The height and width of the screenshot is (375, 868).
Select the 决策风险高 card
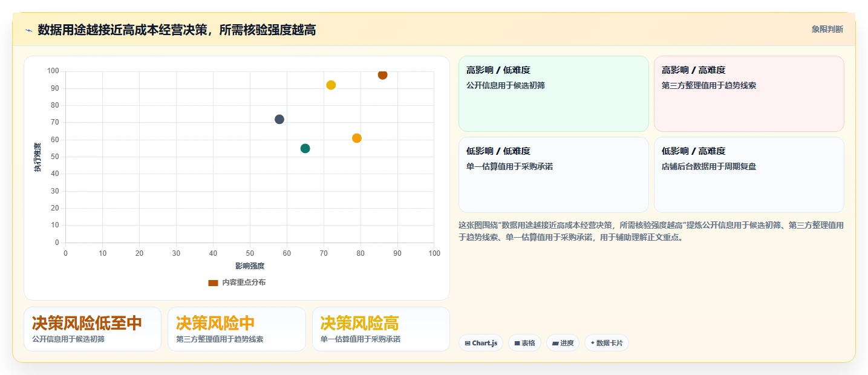(x=381, y=329)
